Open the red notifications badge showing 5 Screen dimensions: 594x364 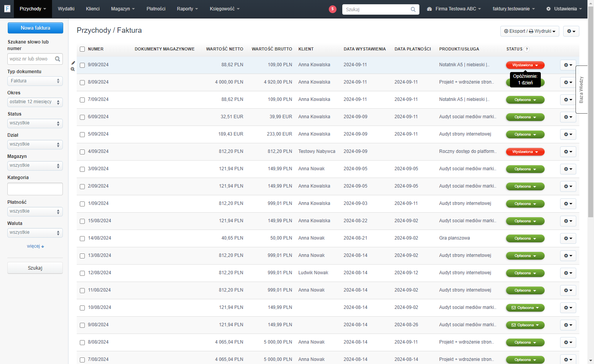333,9
